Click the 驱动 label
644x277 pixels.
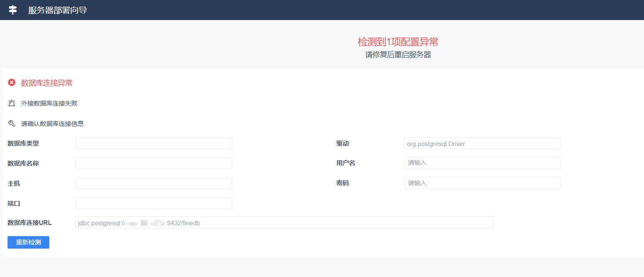[342, 144]
